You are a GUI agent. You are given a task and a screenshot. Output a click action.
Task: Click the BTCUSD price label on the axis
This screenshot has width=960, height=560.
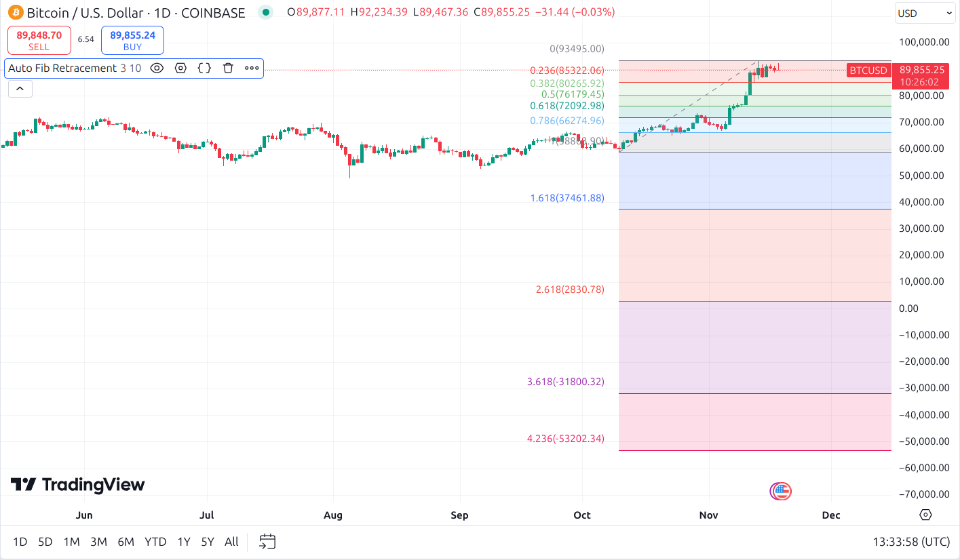pos(868,70)
